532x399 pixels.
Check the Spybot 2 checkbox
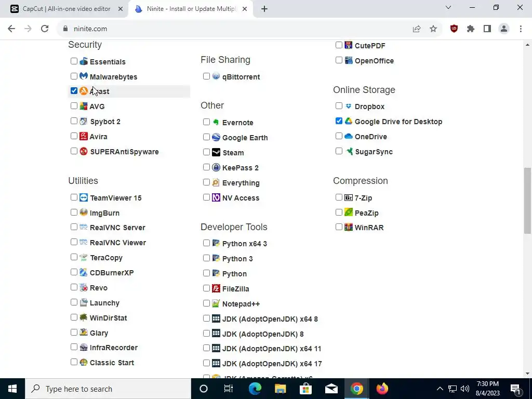(74, 121)
